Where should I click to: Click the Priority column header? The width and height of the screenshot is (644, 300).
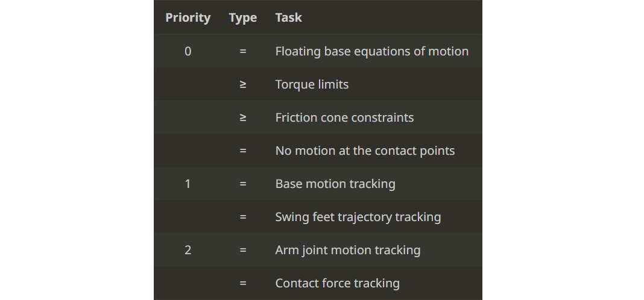pyautogui.click(x=188, y=17)
